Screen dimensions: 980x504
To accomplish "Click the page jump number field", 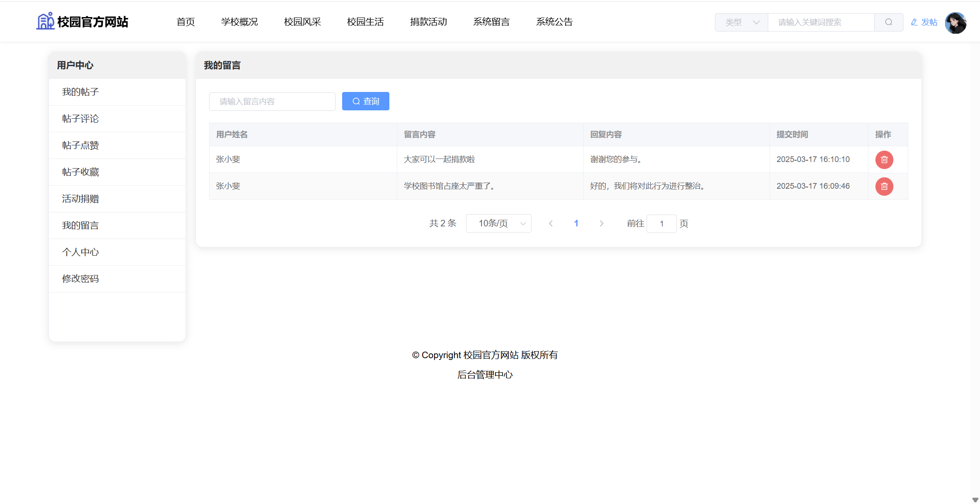I will coord(661,224).
